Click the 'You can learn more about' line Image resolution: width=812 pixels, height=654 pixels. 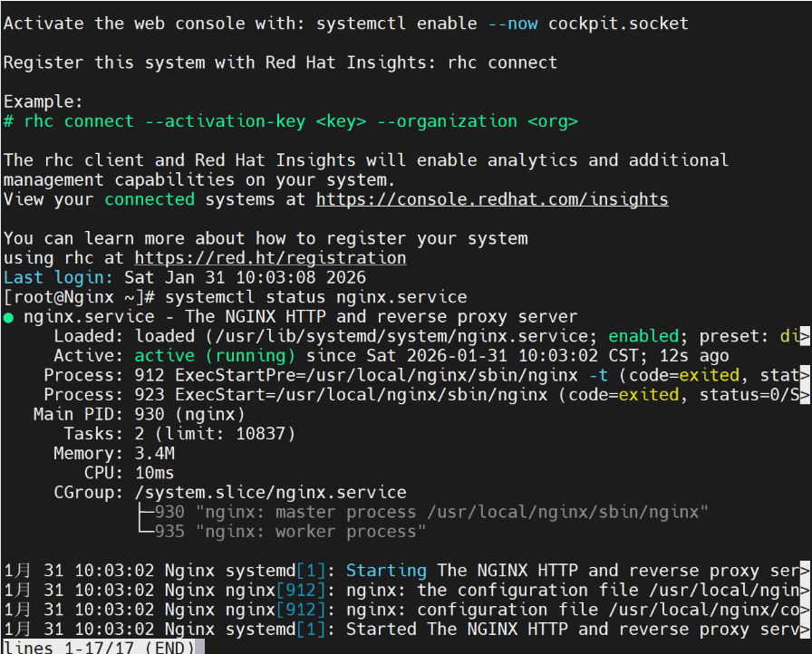pos(266,238)
